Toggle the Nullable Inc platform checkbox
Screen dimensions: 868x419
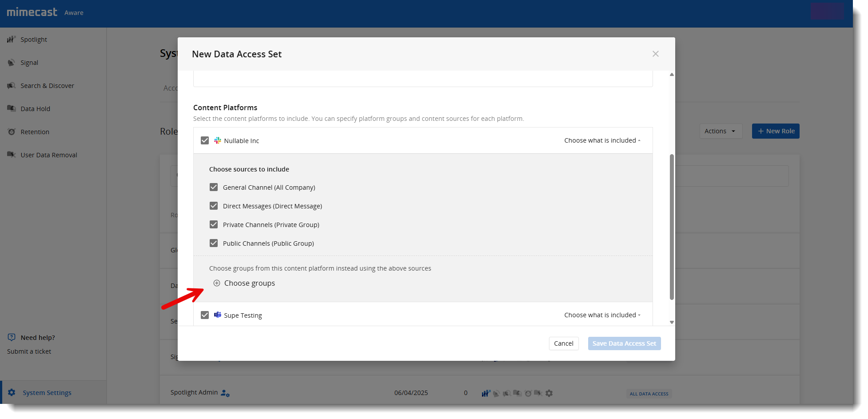click(x=205, y=141)
